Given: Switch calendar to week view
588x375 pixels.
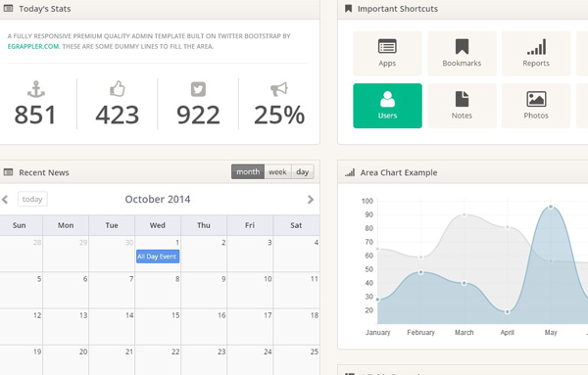Looking at the screenshot, I should [x=278, y=171].
